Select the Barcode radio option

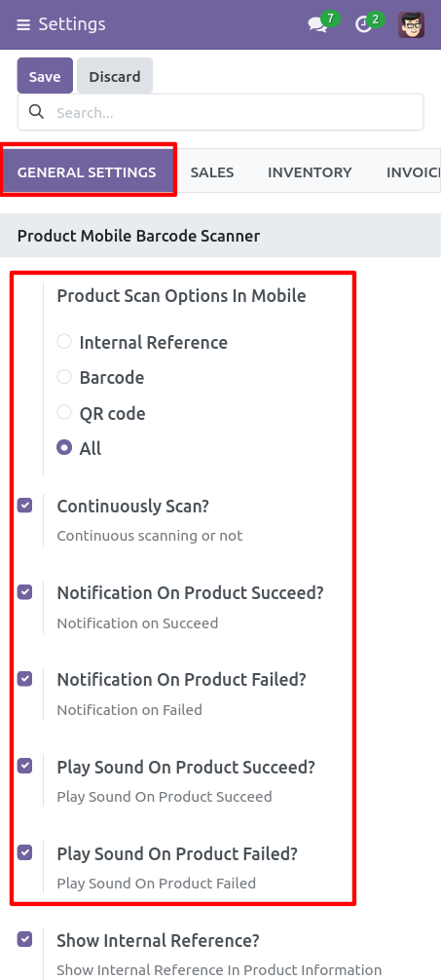(x=64, y=377)
